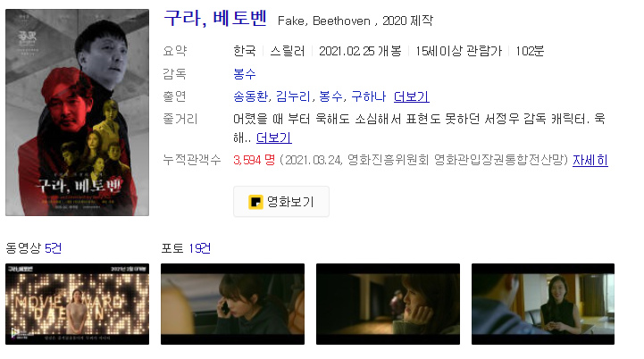Select cast member 김누리

[293, 96]
